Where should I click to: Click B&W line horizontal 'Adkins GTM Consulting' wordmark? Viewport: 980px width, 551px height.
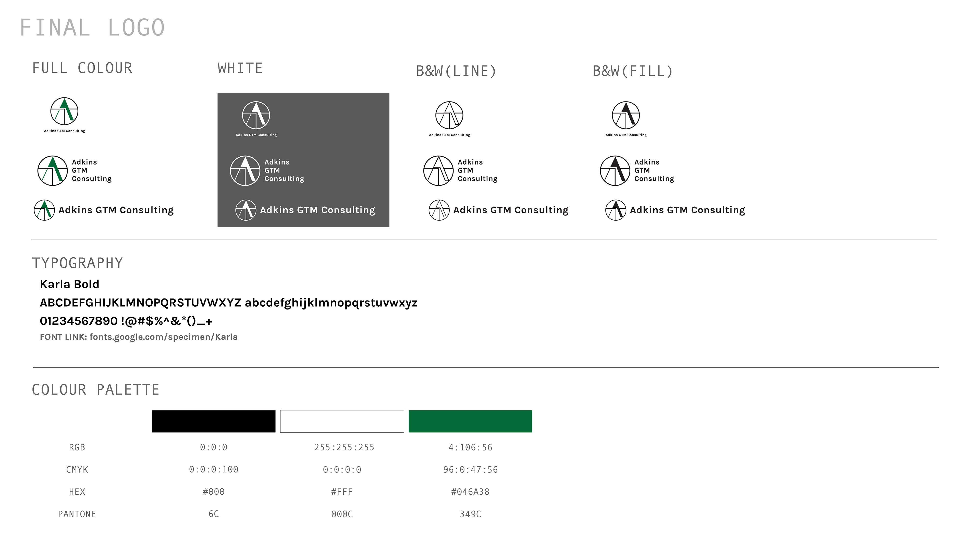[511, 210]
